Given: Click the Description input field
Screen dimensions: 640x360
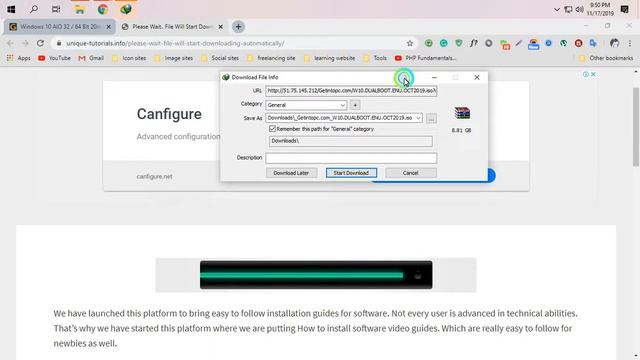Looking at the screenshot, I should tap(351, 158).
